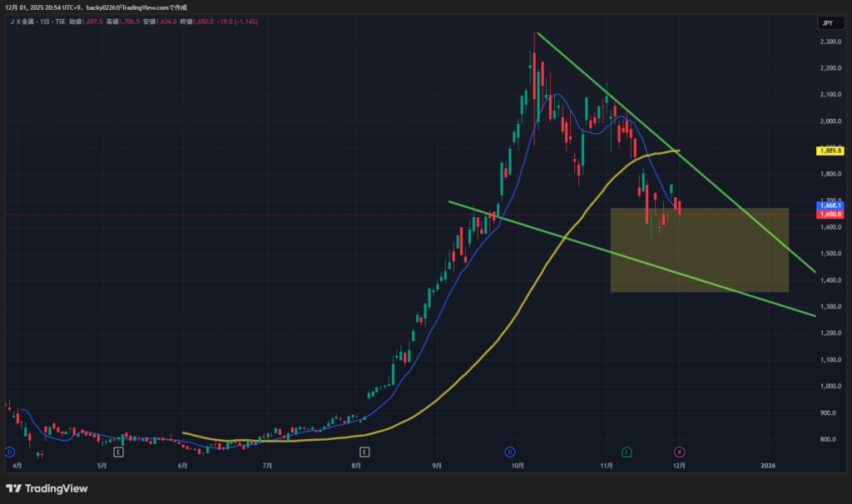This screenshot has width=852, height=504.
Task: Click the blue D marker at far left
Action: click(9, 452)
